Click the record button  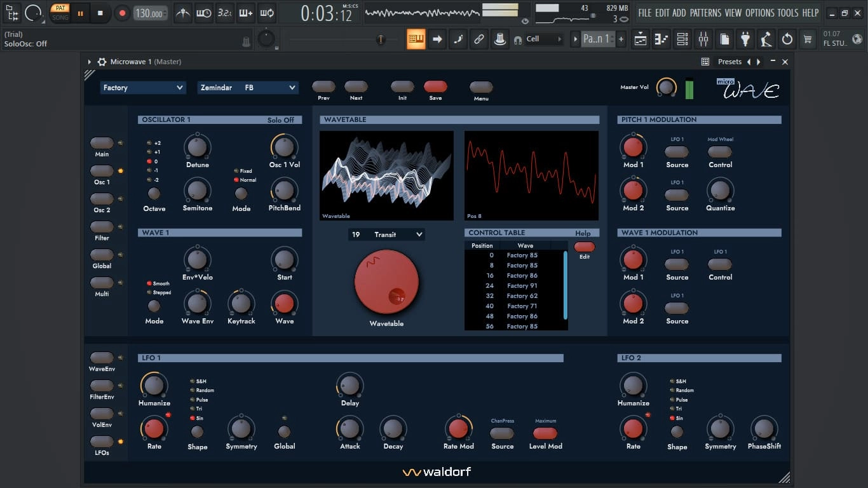122,13
